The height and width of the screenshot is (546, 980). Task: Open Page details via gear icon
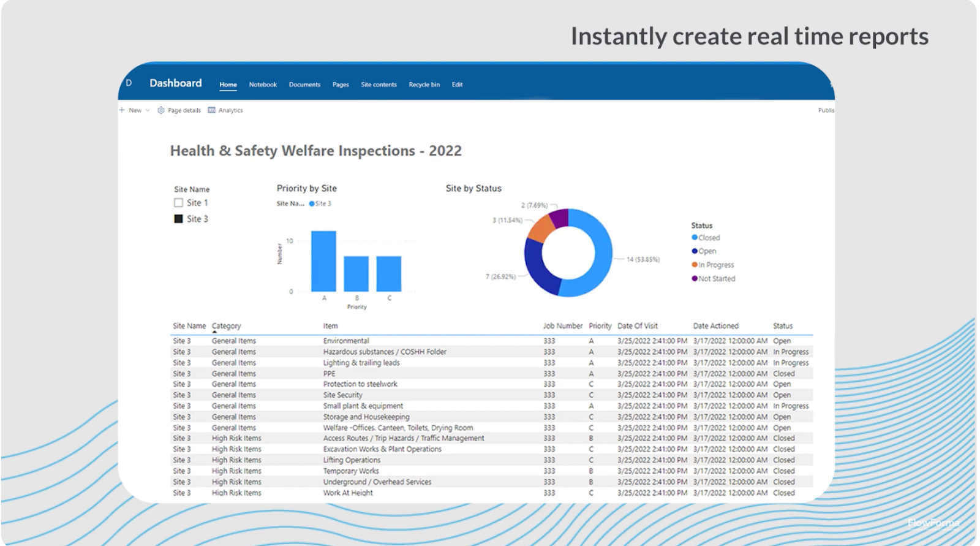click(161, 110)
